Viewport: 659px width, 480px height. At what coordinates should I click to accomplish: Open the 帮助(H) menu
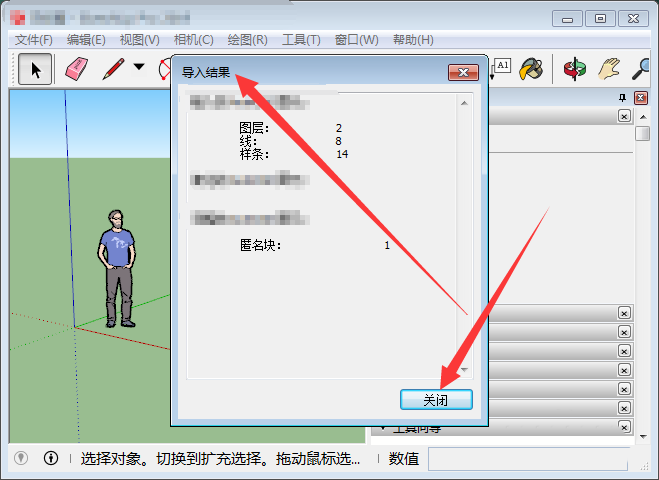[x=413, y=40]
